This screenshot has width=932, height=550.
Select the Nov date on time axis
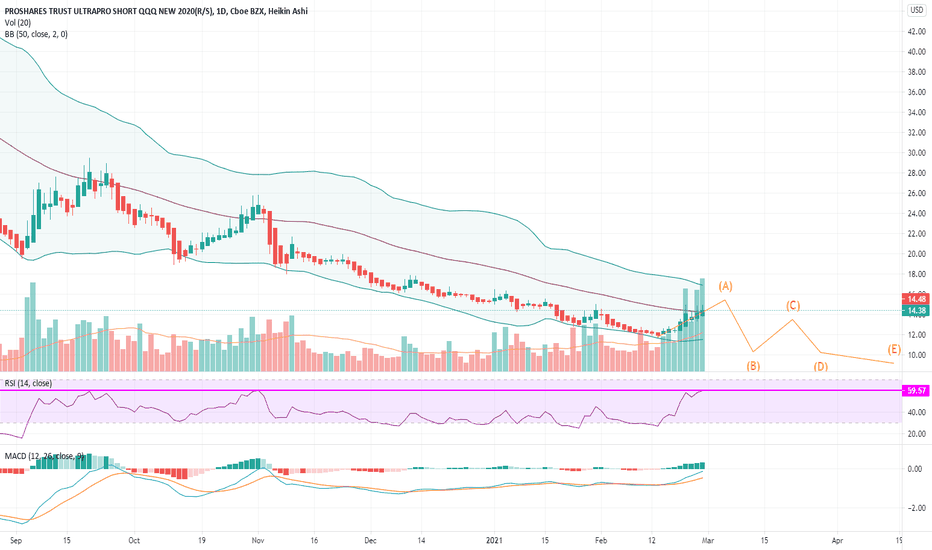[257, 540]
